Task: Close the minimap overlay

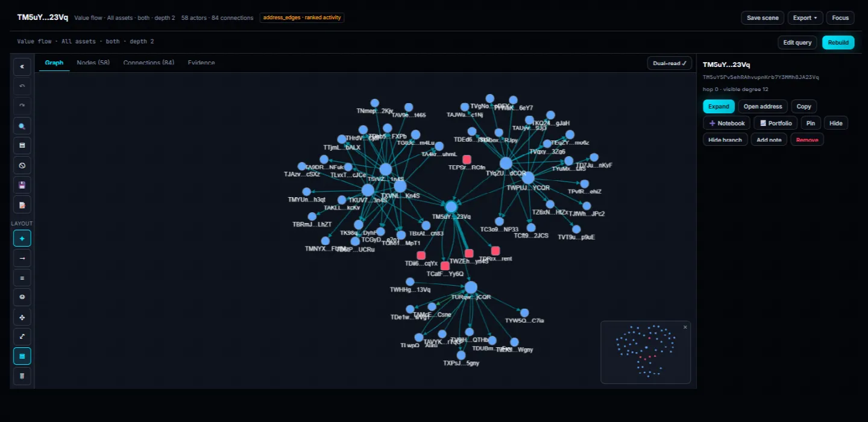Action: [x=685, y=327]
